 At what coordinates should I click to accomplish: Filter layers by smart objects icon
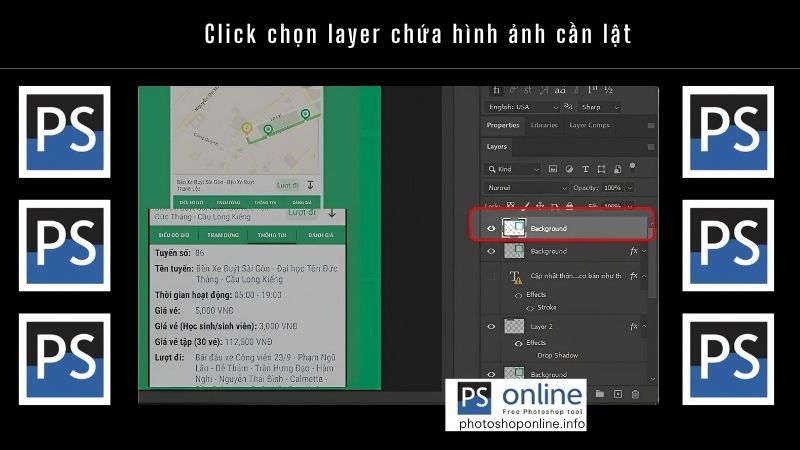617,169
